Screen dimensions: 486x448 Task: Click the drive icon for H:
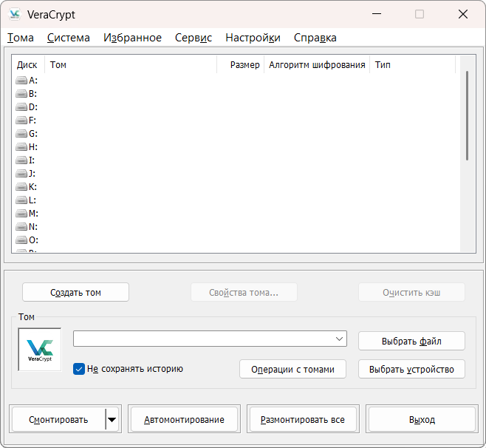point(21,147)
